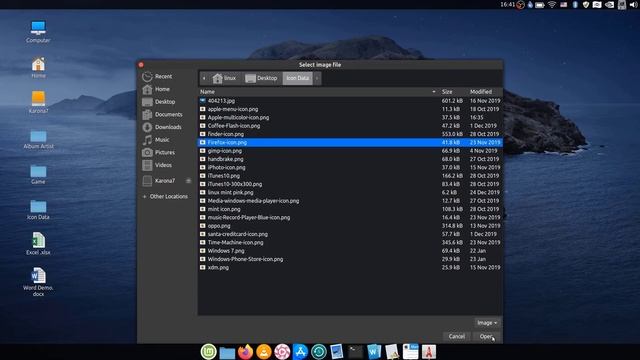Viewport: 640px width, 360px height.
Task: Open Icon Data folder on desktop
Action: pos(38,210)
